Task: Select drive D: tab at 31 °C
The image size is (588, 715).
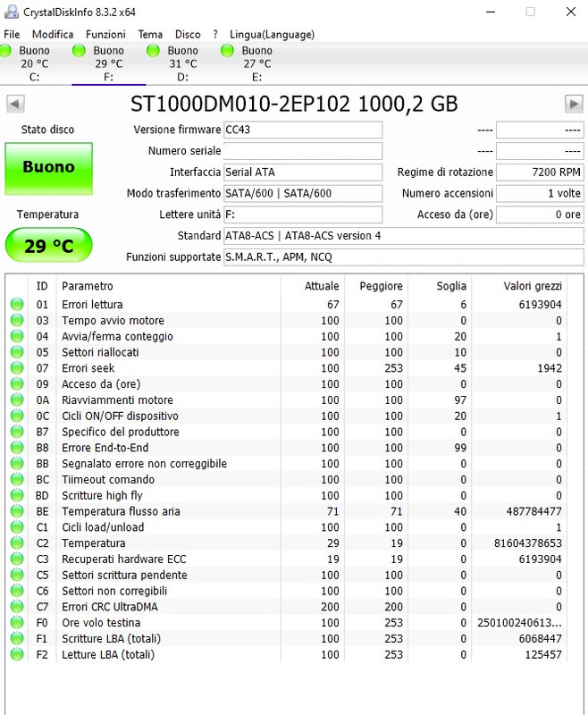Action: [x=182, y=63]
